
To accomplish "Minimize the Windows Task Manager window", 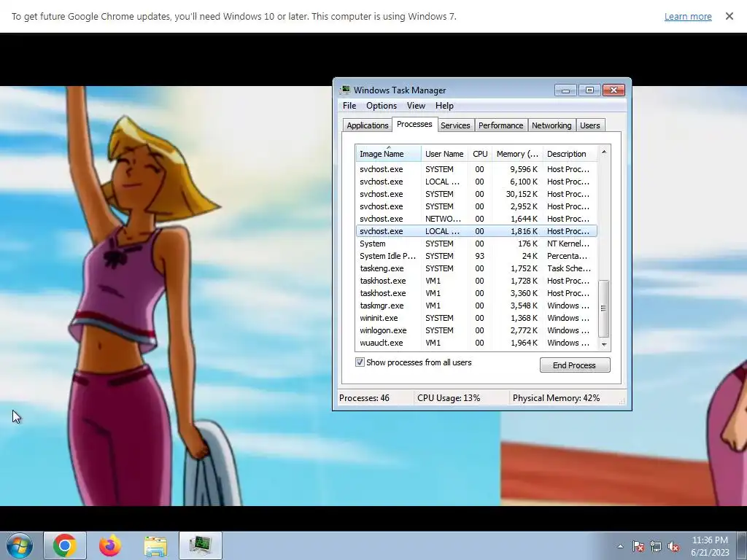I will pos(565,90).
